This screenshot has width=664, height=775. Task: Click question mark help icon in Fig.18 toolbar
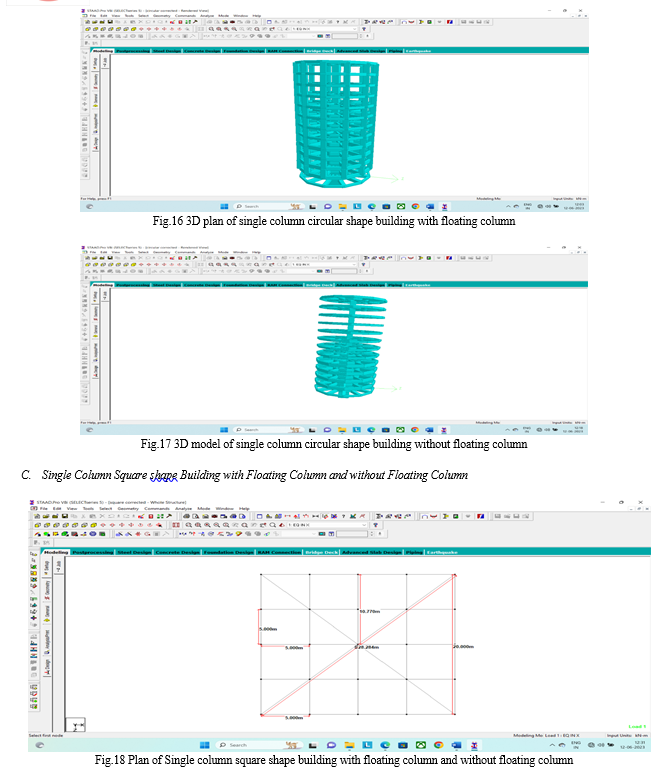(x=343, y=516)
